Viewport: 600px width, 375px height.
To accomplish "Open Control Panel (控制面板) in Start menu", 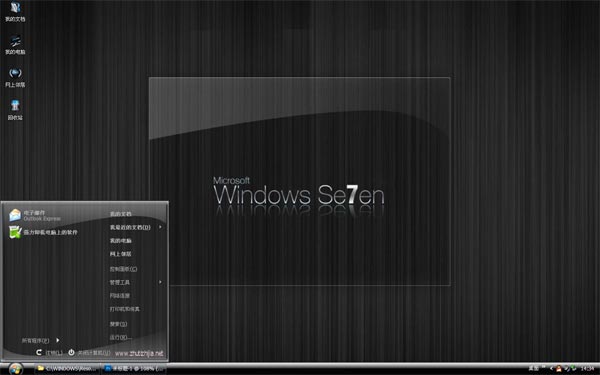I will (x=123, y=269).
